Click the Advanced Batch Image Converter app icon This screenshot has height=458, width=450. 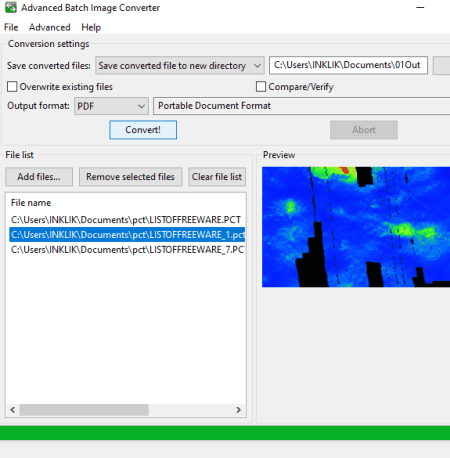click(10, 8)
